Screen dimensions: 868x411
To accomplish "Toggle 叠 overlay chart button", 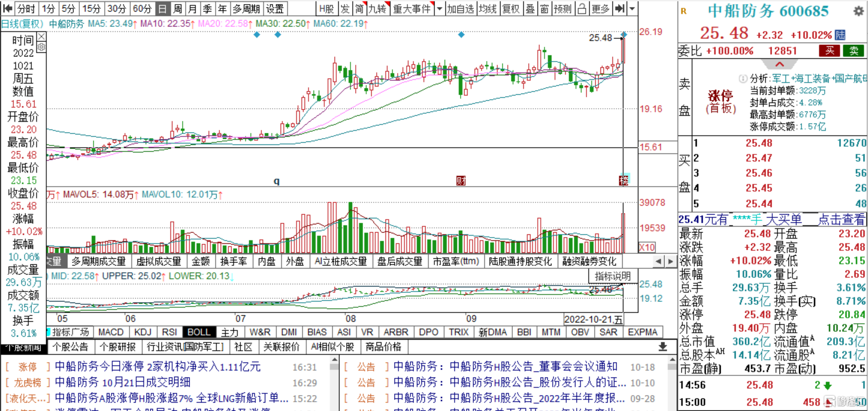I will [530, 8].
